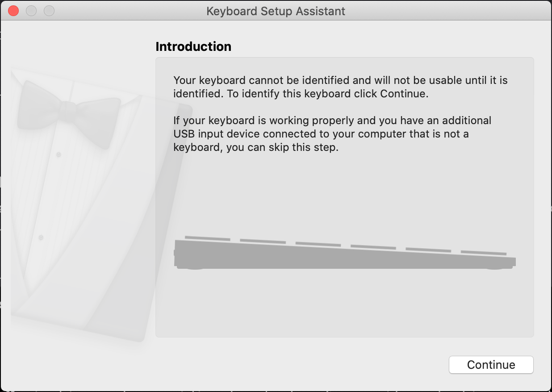Click the left rubber foot of the keyboard illustration
This screenshot has width=552, height=392.
(191, 267)
